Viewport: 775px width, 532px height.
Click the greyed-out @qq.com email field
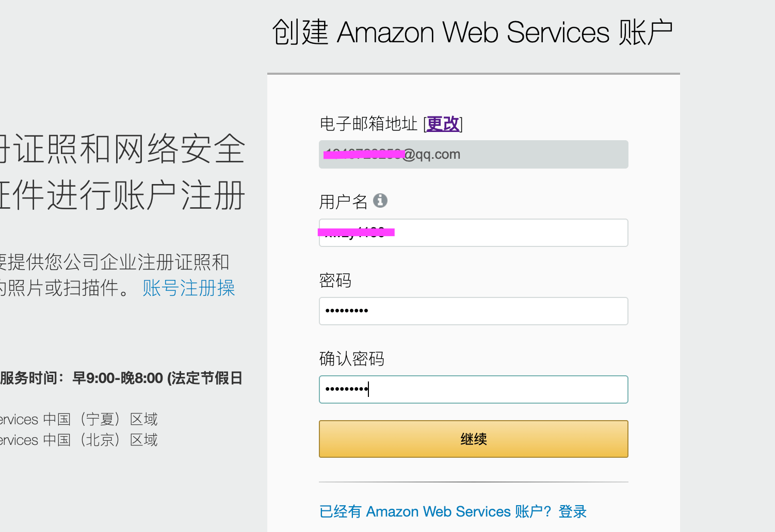coord(473,155)
